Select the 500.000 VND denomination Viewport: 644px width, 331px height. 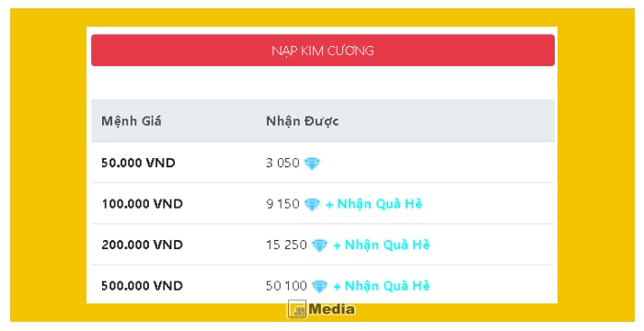point(142,285)
